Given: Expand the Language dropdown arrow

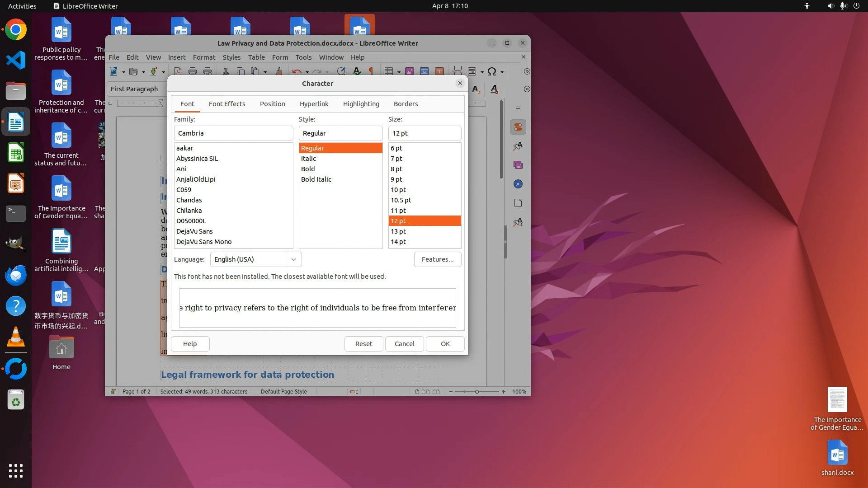Looking at the screenshot, I should point(294,259).
